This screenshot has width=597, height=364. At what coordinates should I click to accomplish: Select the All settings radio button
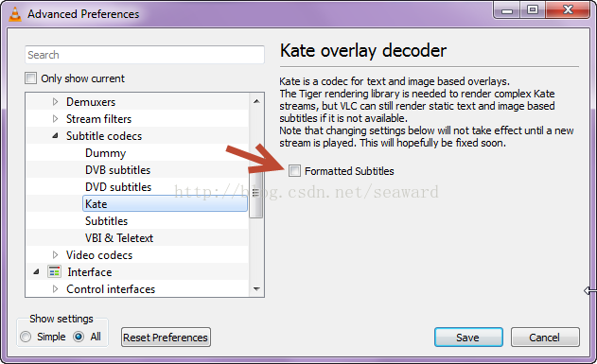[x=79, y=337]
